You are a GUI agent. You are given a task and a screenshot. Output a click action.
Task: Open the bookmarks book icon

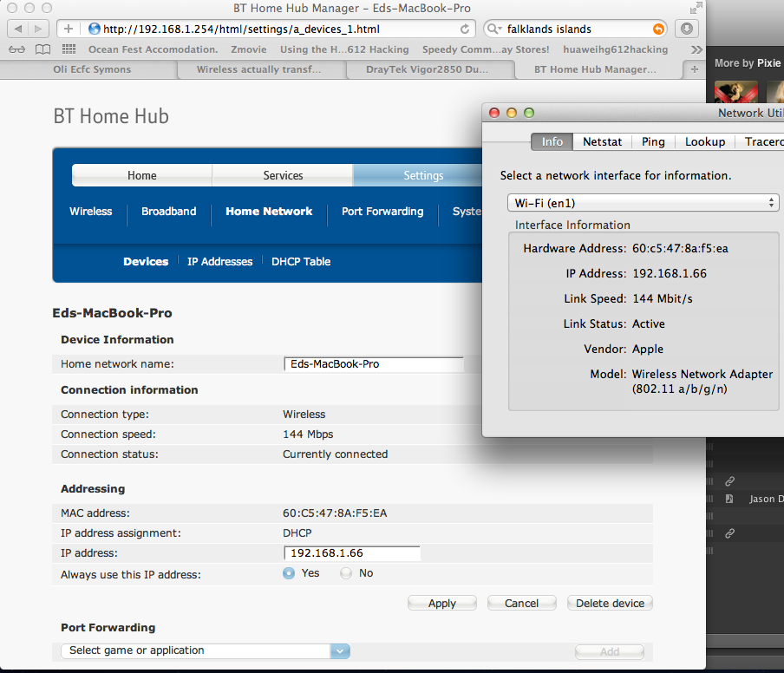[x=43, y=49]
